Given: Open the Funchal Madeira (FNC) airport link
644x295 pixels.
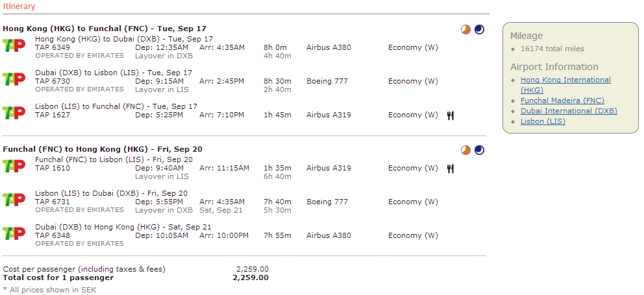Looking at the screenshot, I should pos(562,100).
